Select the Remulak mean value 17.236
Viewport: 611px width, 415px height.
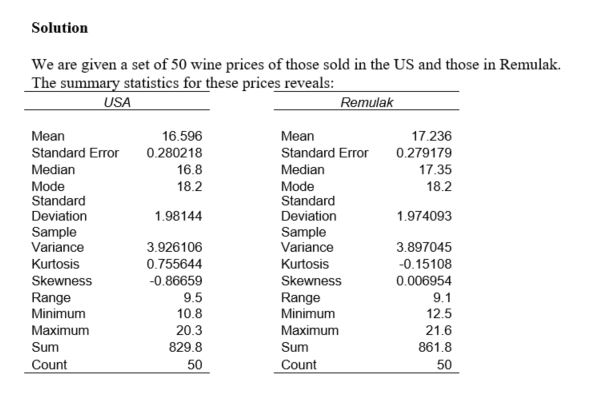[x=431, y=136]
